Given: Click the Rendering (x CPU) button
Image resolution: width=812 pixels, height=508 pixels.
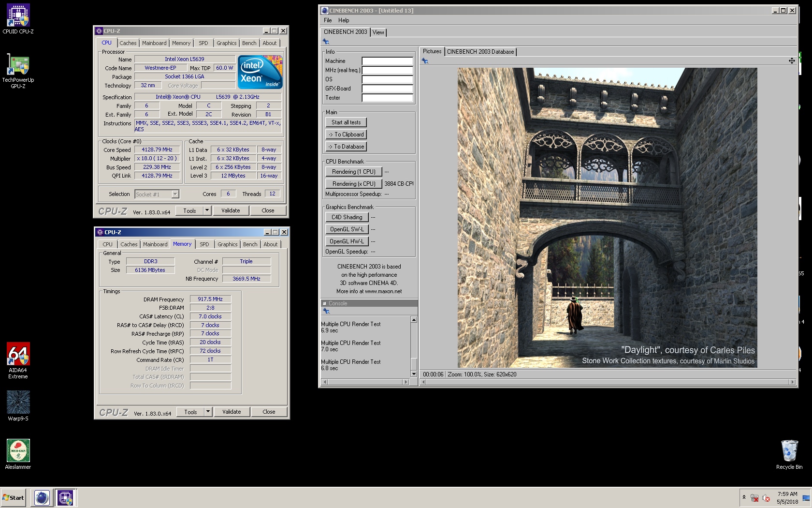Looking at the screenshot, I should click(x=354, y=184).
